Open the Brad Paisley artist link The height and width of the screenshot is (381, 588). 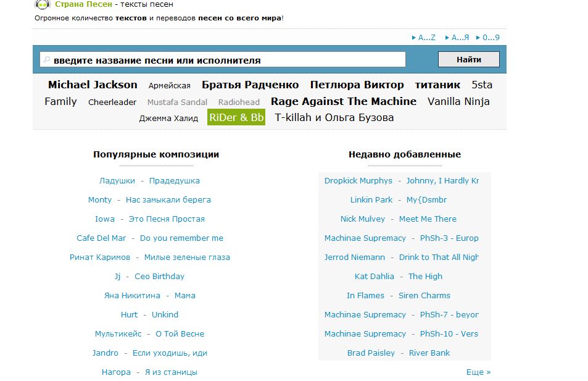(x=371, y=353)
